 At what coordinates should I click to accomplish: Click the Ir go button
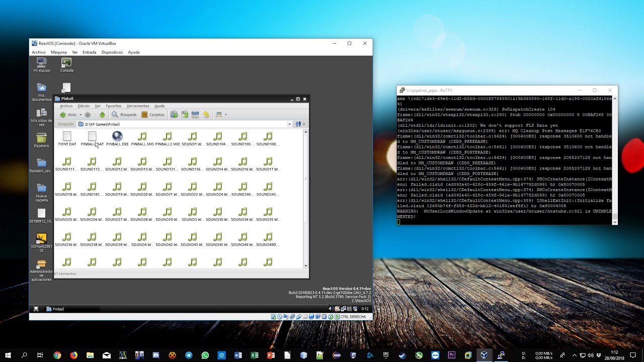coord(300,124)
